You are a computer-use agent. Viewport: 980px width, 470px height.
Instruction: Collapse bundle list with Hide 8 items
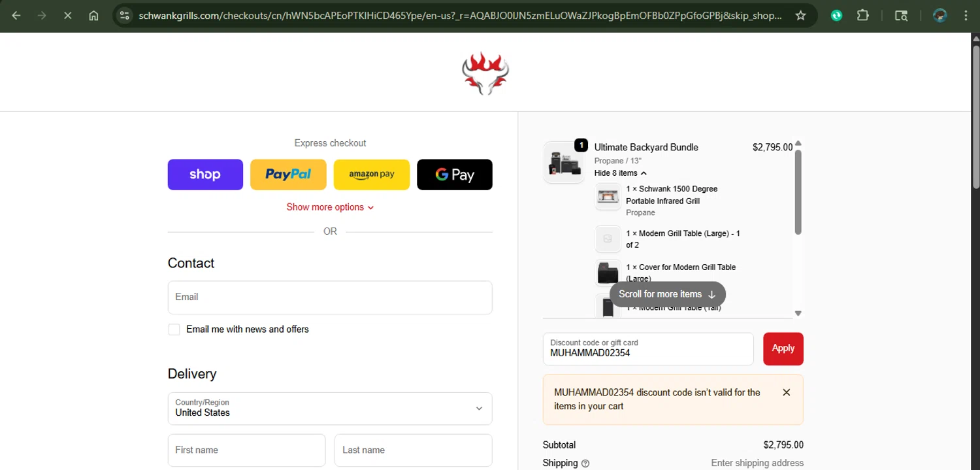[x=620, y=173]
